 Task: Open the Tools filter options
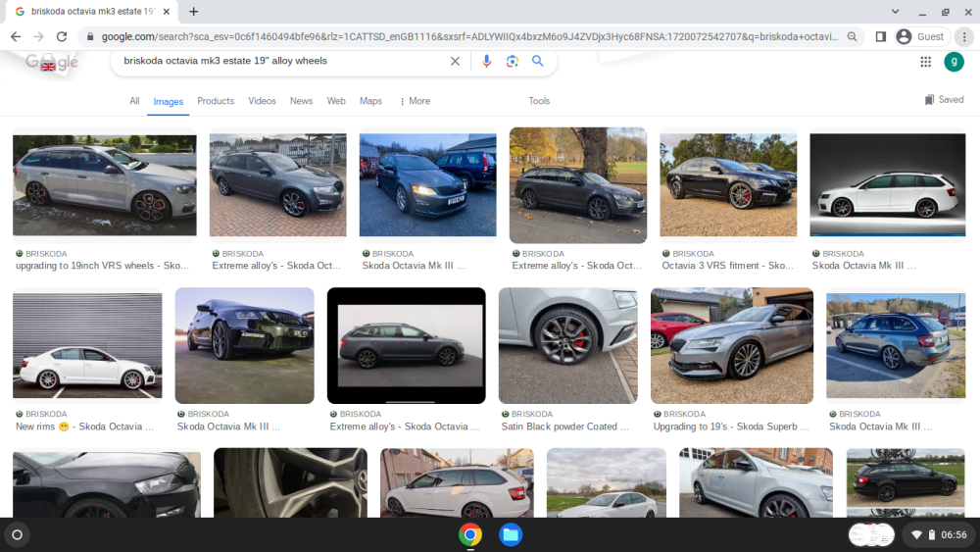pyautogui.click(x=539, y=101)
